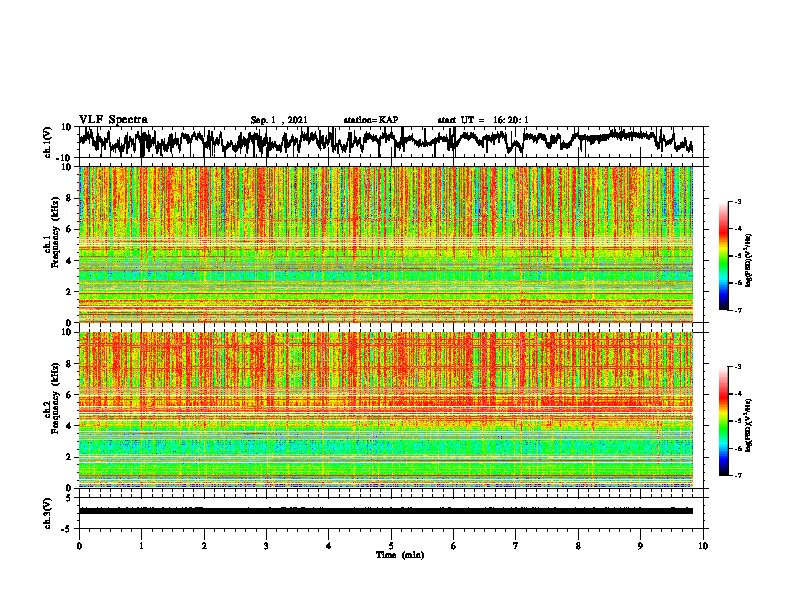This screenshot has height=612, width=792.
Task: Click time axis tick label "3"
Action: click(x=266, y=546)
